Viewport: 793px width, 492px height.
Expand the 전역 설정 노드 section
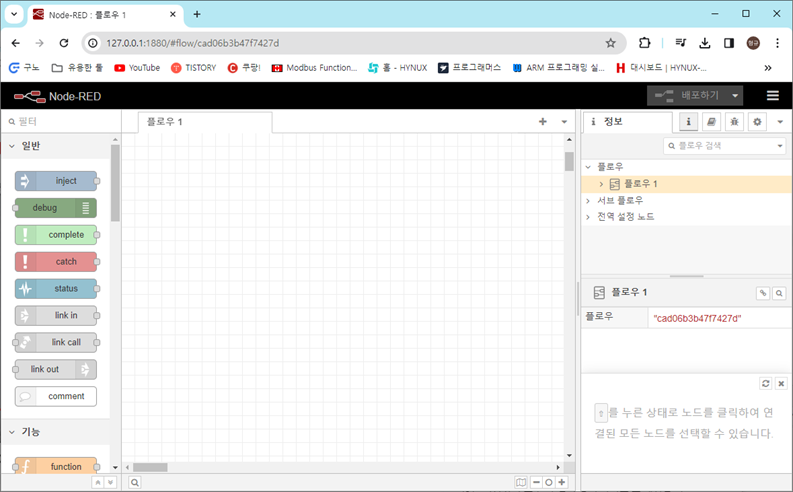click(588, 217)
